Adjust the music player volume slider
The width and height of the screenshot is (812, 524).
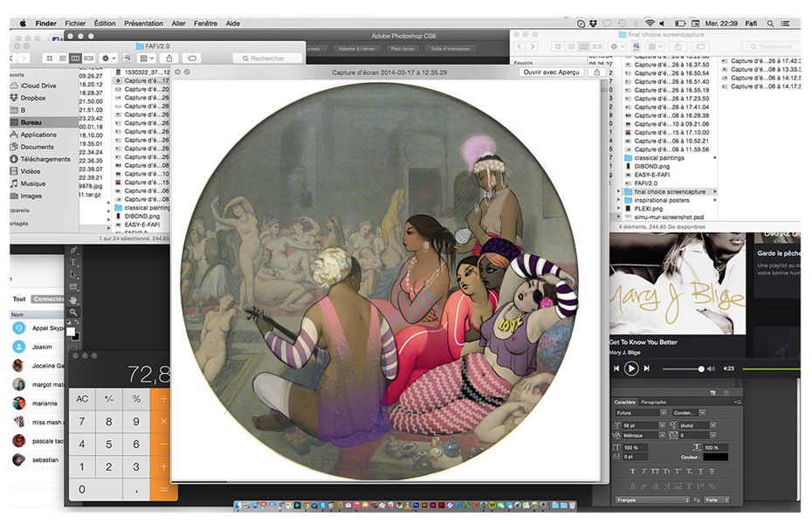[684, 369]
